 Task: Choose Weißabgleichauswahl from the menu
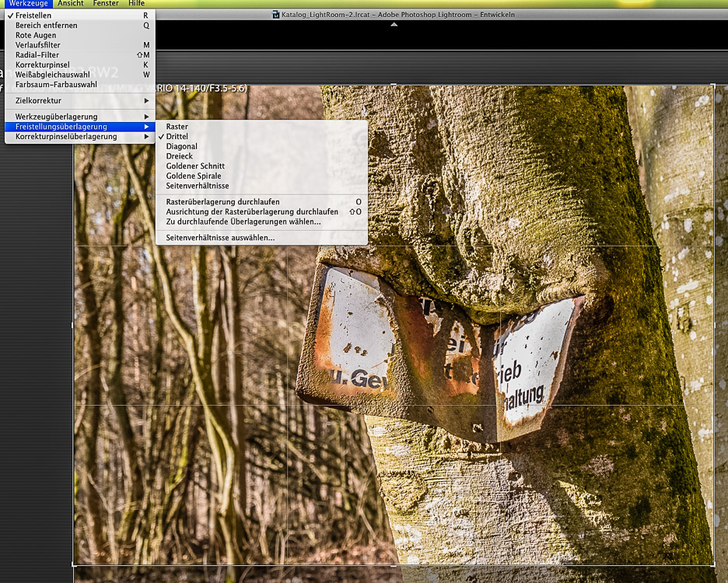point(80,75)
